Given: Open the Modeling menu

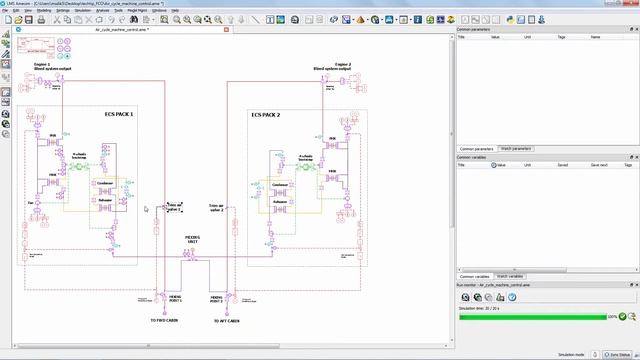Looking at the screenshot, I should tap(44, 10).
